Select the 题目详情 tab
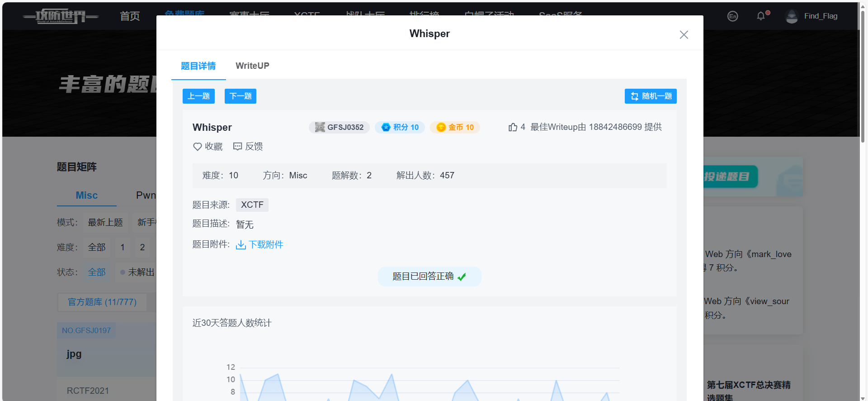The height and width of the screenshot is (401, 868). coord(198,66)
